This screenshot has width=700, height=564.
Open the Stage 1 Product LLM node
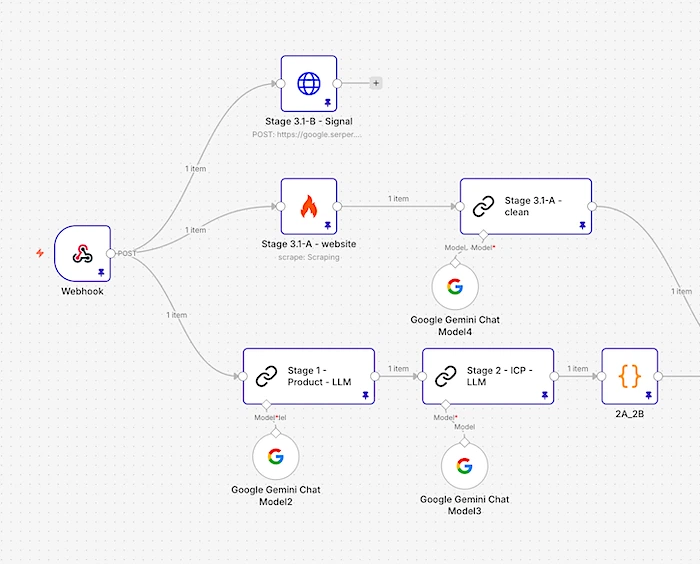(308, 376)
